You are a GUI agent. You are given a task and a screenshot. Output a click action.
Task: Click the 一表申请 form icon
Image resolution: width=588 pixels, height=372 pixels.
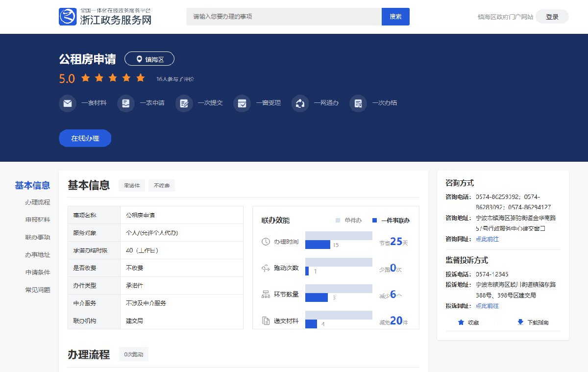pyautogui.click(x=126, y=103)
